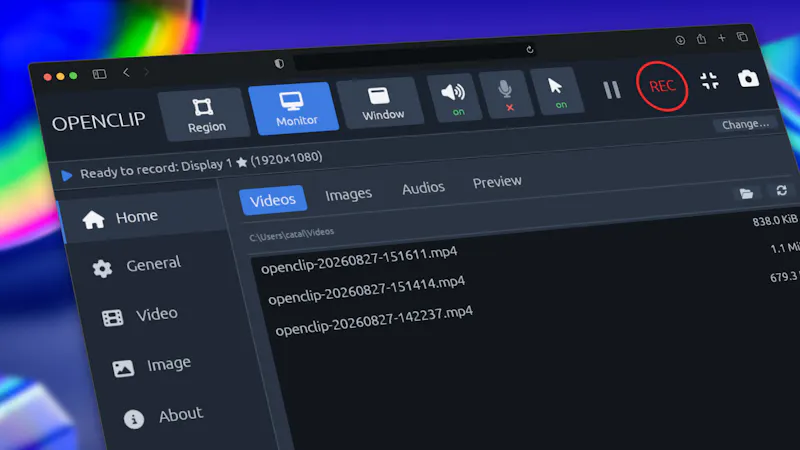Click the OPENCLIP logo

point(98,122)
